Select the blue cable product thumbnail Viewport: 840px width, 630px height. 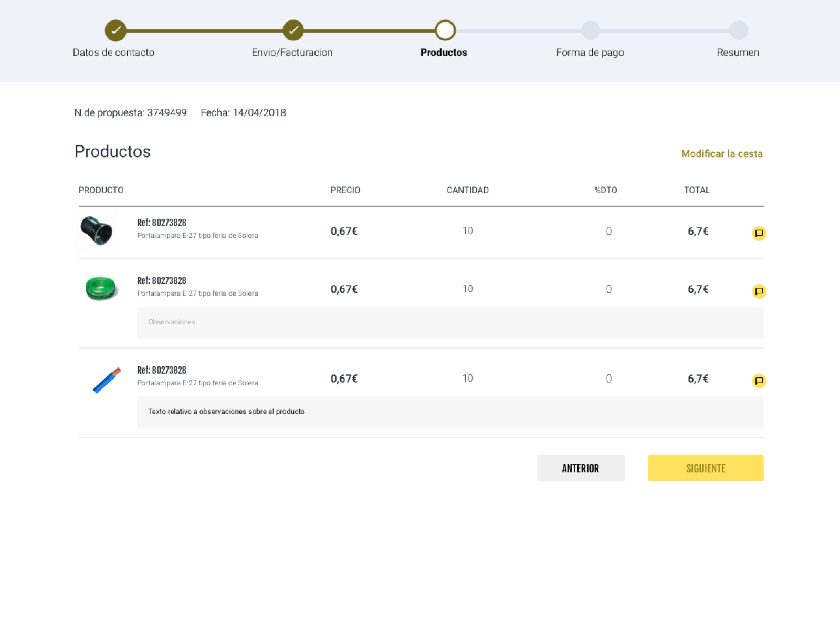108,381
